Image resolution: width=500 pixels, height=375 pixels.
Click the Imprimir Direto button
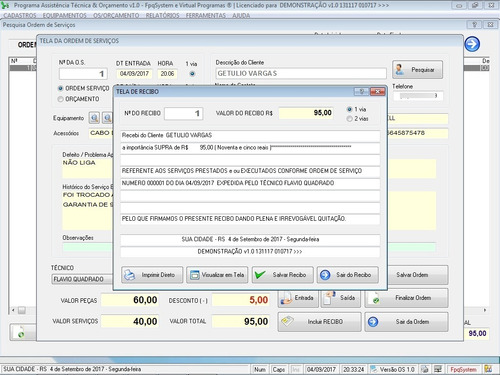(x=152, y=275)
